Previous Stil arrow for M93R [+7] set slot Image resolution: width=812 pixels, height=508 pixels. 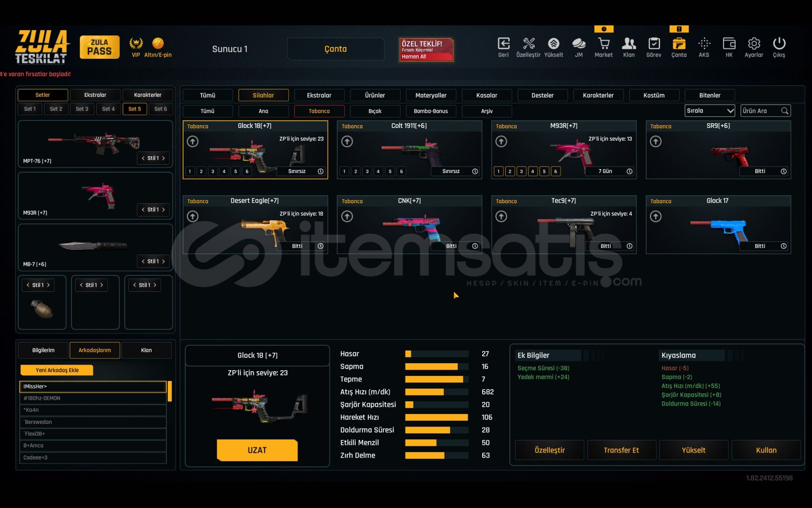click(x=143, y=210)
